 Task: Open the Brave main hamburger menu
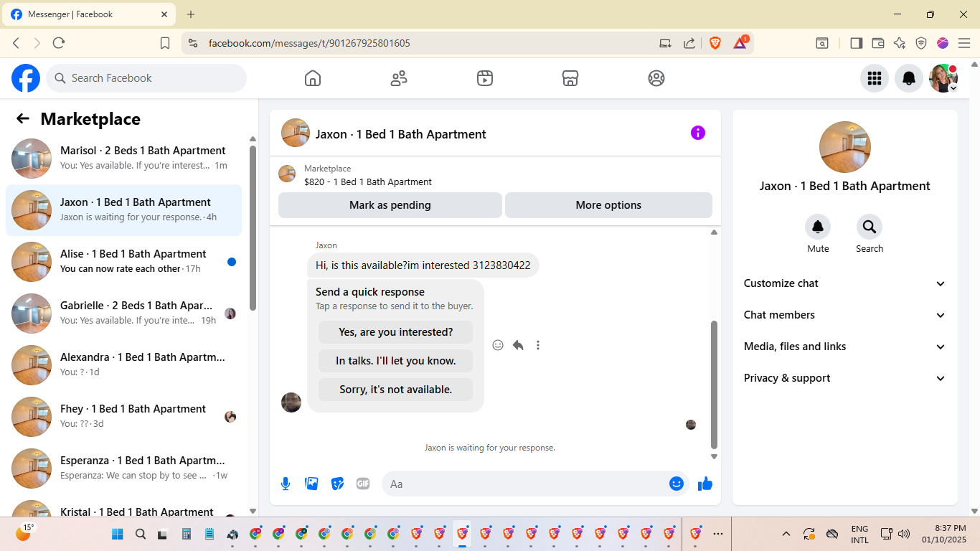(964, 43)
